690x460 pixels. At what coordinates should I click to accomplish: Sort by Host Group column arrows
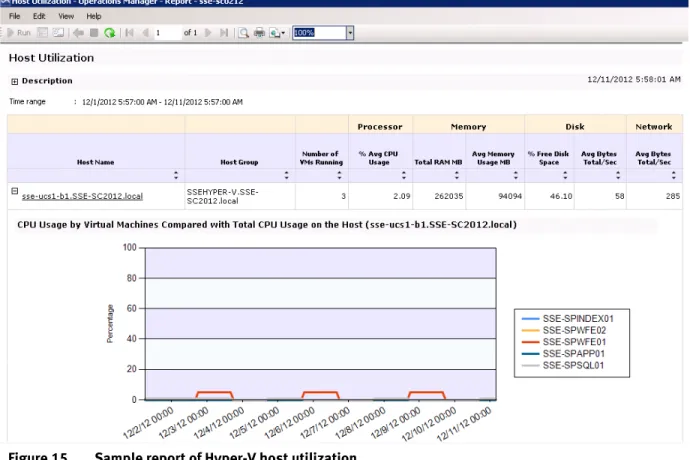(x=286, y=175)
